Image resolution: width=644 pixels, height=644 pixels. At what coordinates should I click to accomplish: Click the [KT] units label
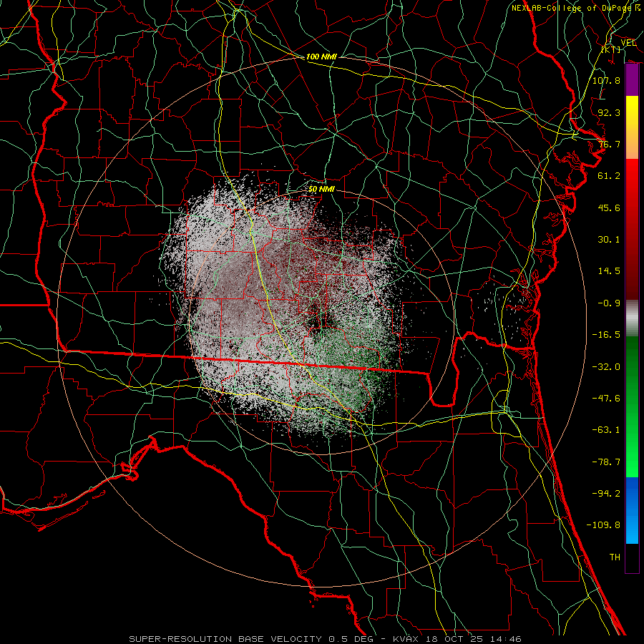point(611,49)
